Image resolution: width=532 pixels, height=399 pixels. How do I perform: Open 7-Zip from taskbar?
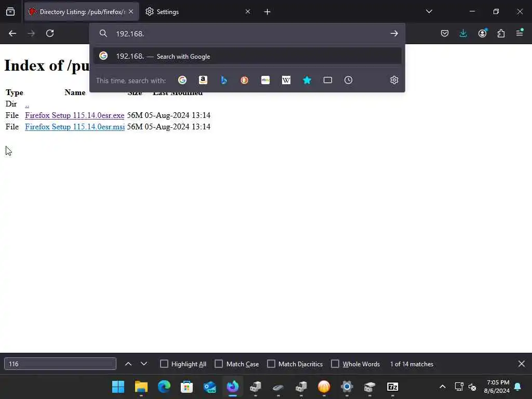pos(393,387)
